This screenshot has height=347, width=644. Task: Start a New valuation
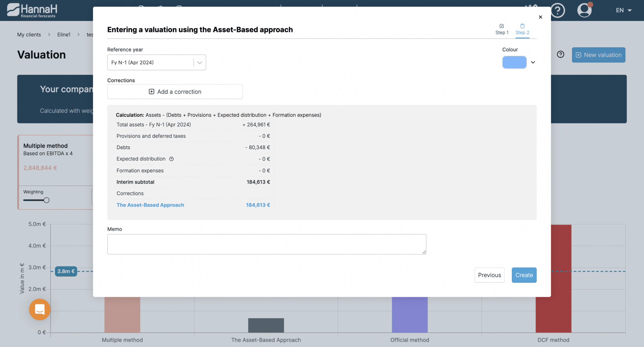tap(598, 55)
